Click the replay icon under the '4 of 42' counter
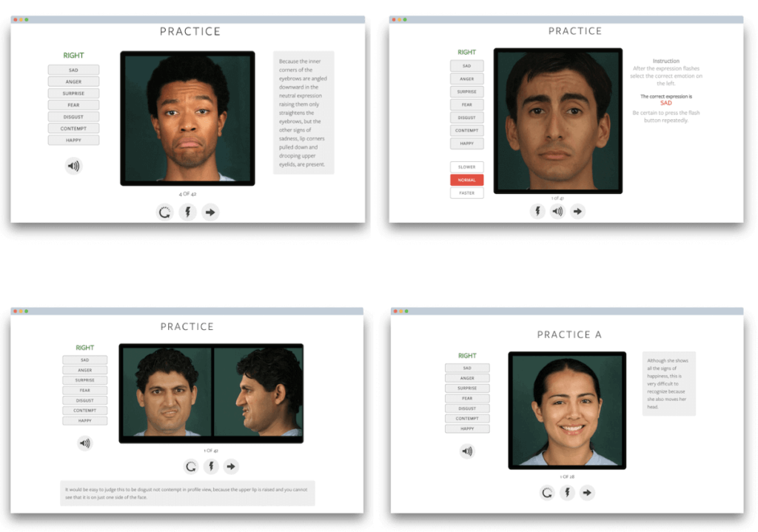758x532 pixels. click(165, 212)
